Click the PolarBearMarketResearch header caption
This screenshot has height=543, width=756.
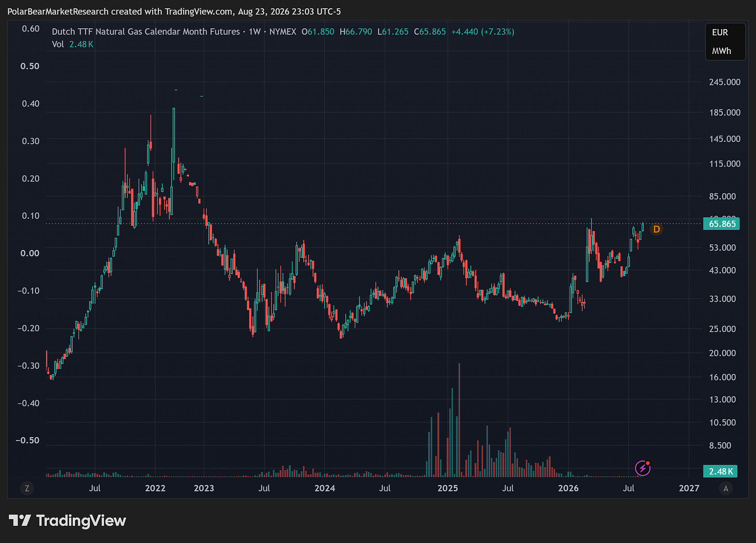pos(174,11)
